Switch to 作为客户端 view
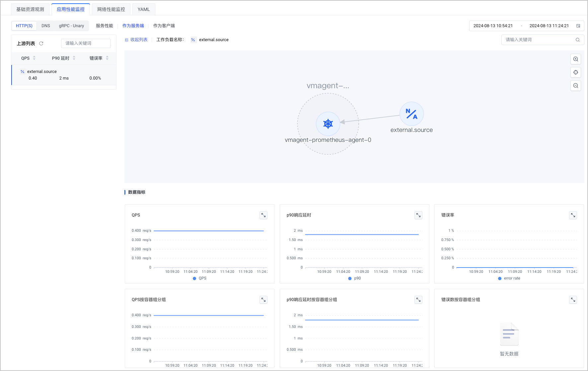This screenshot has height=371, width=588. (164, 26)
